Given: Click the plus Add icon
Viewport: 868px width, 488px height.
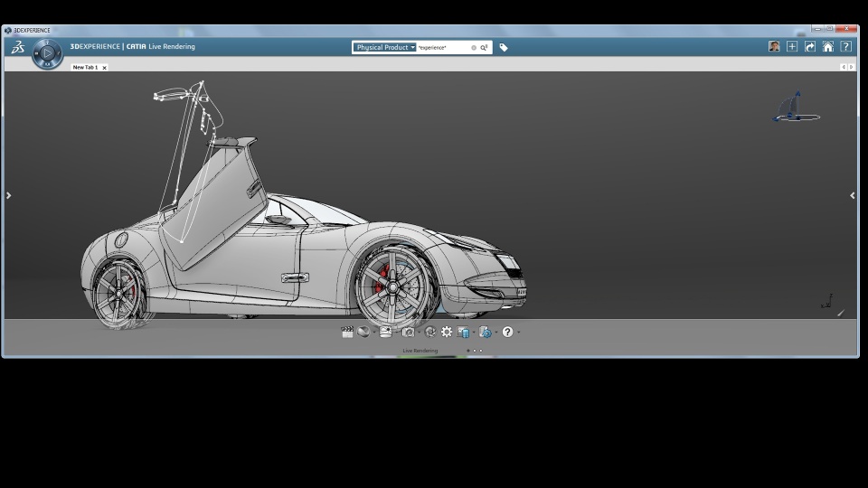Looking at the screenshot, I should coord(792,46).
